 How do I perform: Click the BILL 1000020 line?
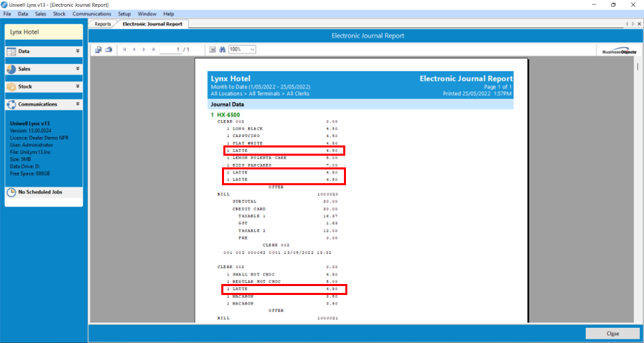(x=277, y=194)
